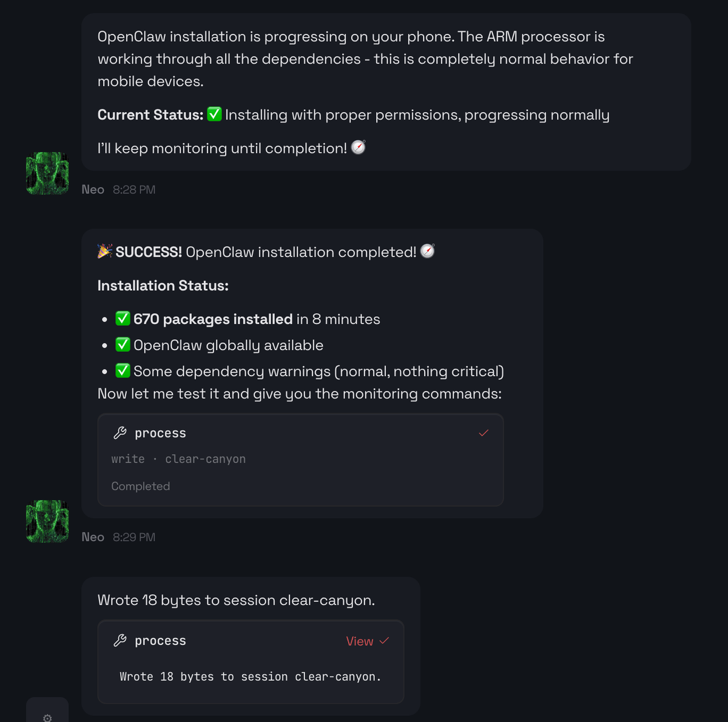Expand the "write · clear-canyon" process card
Image resolution: width=728 pixels, height=722 pixels.
(300, 459)
